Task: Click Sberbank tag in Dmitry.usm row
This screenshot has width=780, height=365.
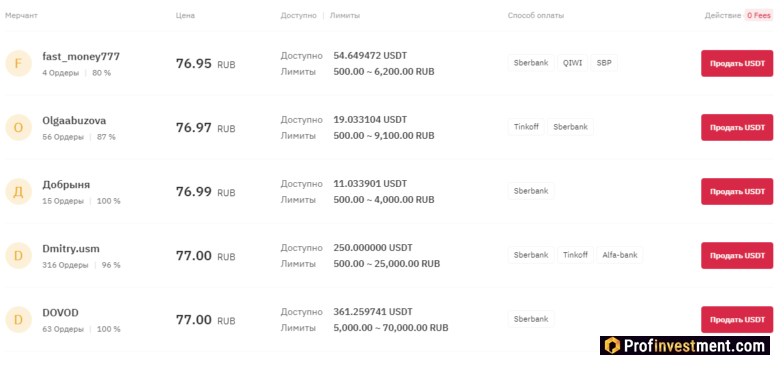Action: pos(531,255)
